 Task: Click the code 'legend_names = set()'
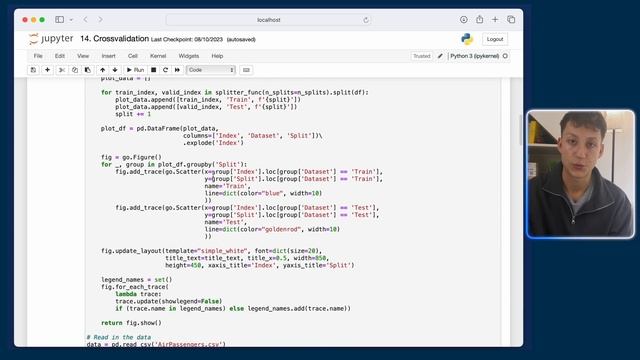tap(137, 280)
